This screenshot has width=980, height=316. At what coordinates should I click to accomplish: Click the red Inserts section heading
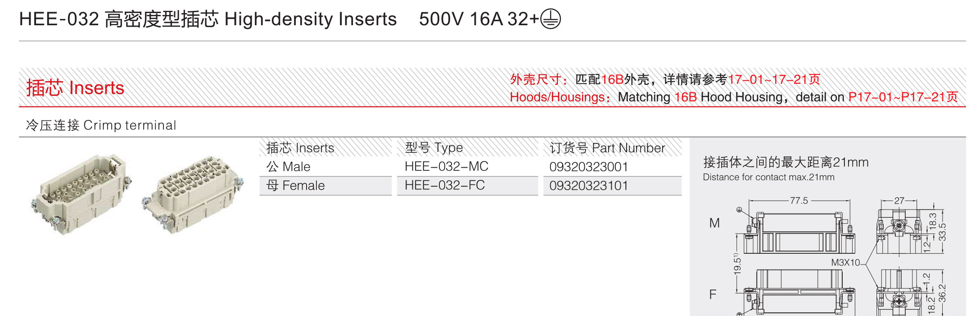[75, 88]
